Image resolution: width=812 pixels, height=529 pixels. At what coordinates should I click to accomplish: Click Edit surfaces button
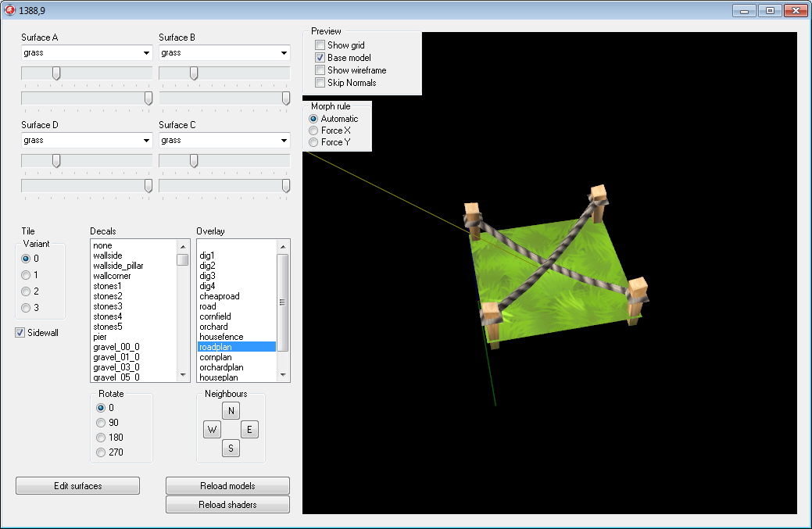pyautogui.click(x=77, y=486)
